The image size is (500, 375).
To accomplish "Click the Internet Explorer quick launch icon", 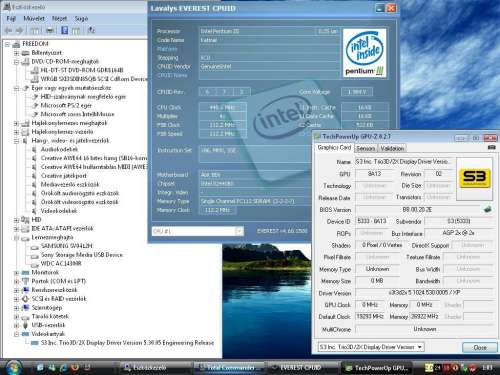I will pyautogui.click(x=63, y=367).
